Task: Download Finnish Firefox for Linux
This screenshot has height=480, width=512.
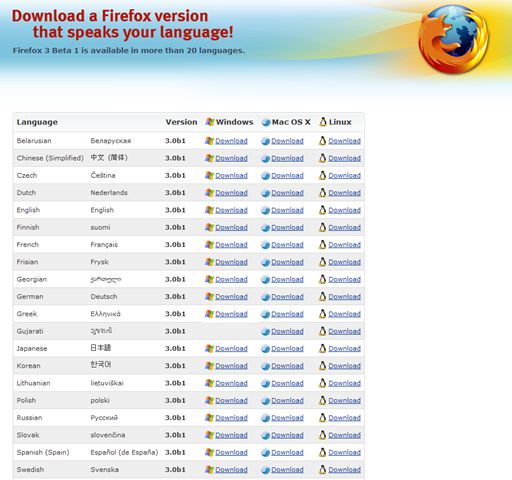Action: (344, 228)
